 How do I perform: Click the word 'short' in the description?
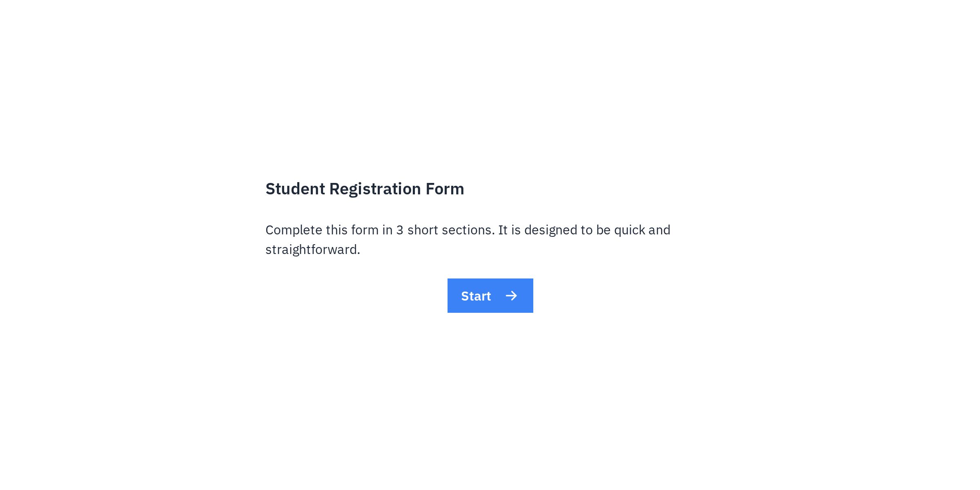[423, 230]
